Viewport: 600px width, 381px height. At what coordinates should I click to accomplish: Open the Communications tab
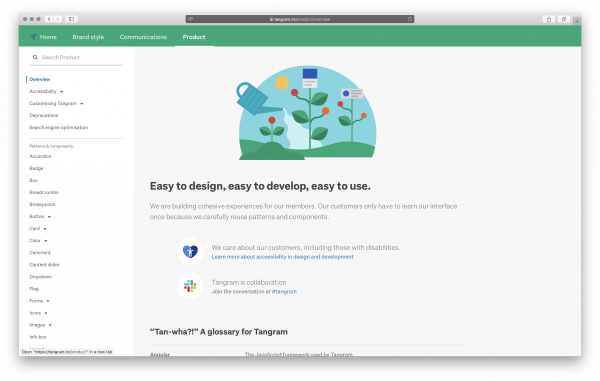tap(143, 37)
